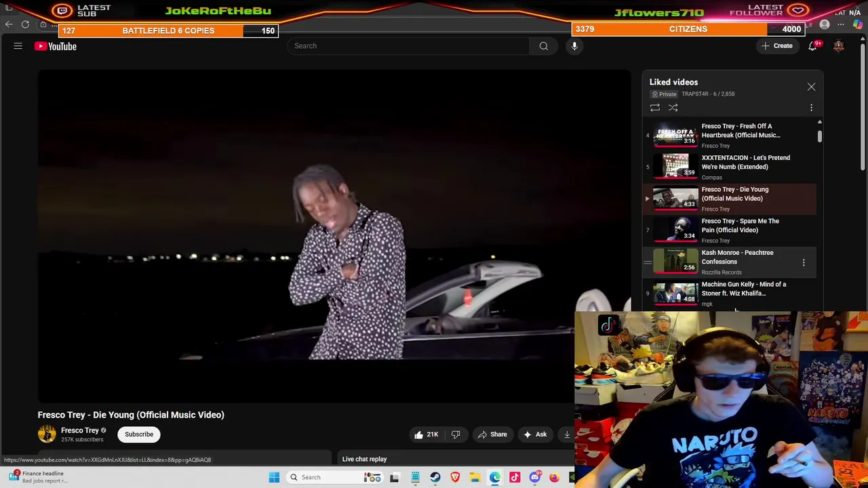Open File Explorer from taskbar

click(475, 477)
